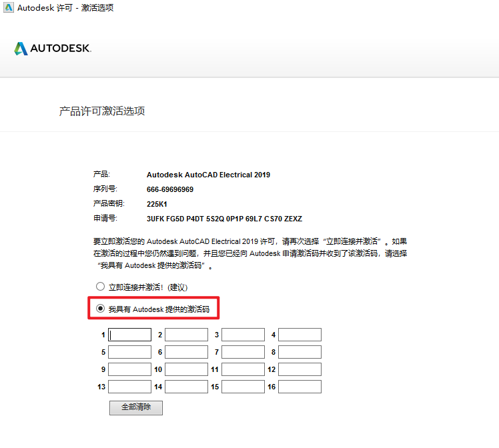Focus activation code field 8
Viewport: 499px width, 448px height.
[300, 352]
